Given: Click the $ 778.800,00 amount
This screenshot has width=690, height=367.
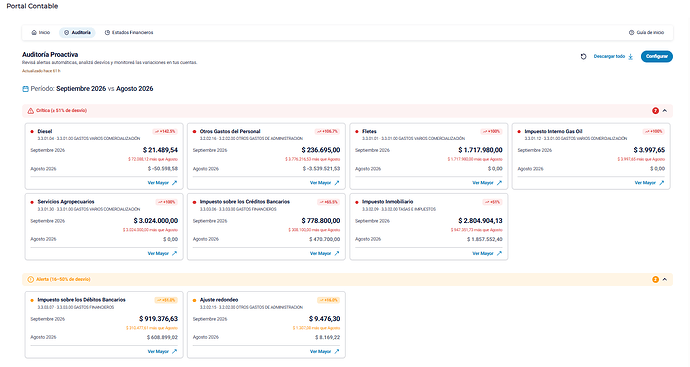Looking at the screenshot, I should click(x=321, y=221).
